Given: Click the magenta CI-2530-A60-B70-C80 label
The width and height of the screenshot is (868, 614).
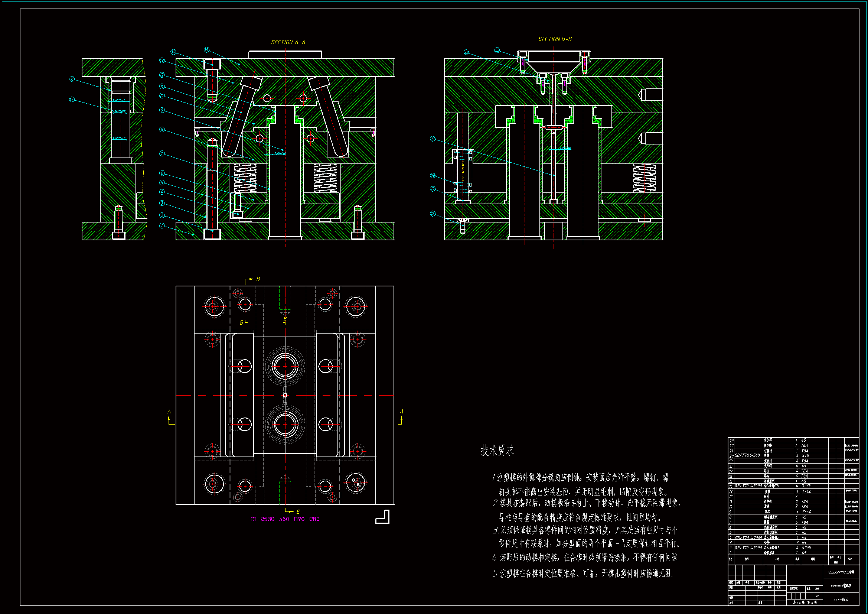Looking at the screenshot, I should (x=285, y=519).
